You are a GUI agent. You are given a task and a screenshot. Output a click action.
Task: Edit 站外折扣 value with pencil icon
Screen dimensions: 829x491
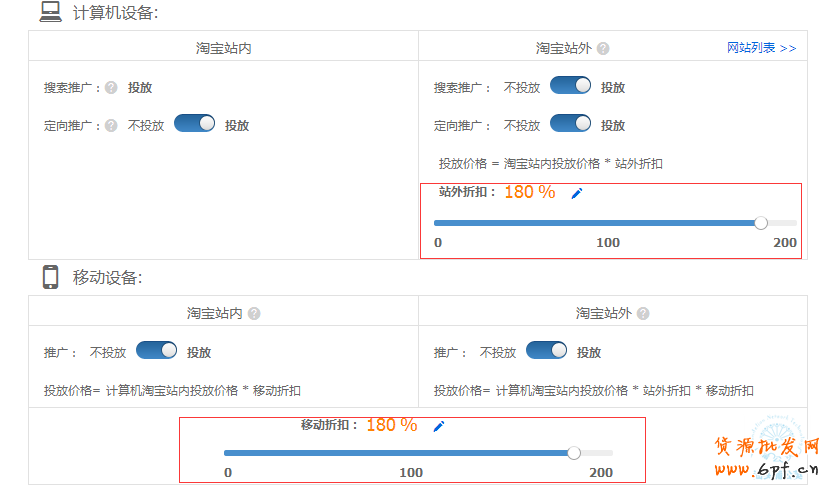(x=576, y=194)
